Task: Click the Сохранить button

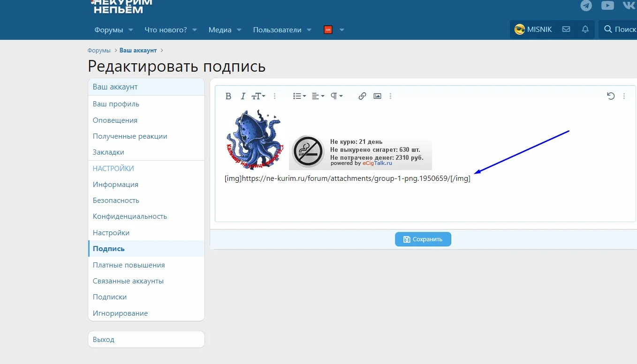Action: coord(423,239)
